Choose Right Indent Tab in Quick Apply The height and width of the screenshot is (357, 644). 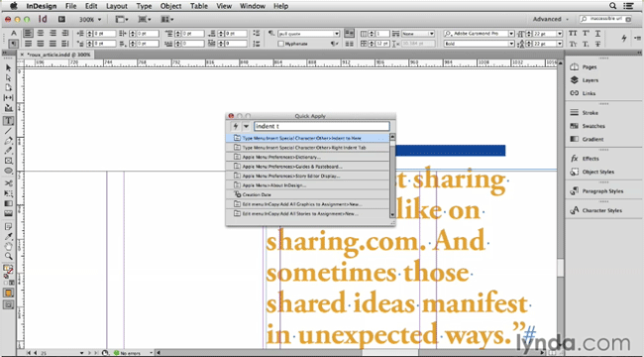tap(307, 148)
